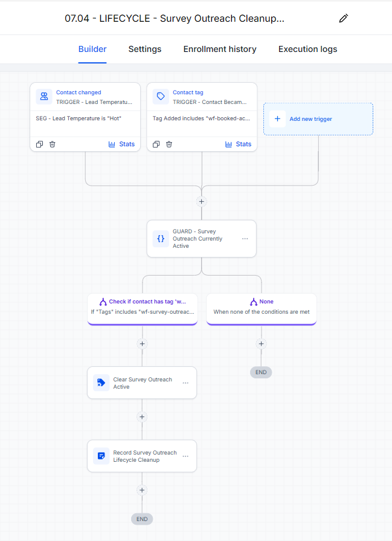View the Execution logs tab
This screenshot has width=392, height=541.
point(307,50)
